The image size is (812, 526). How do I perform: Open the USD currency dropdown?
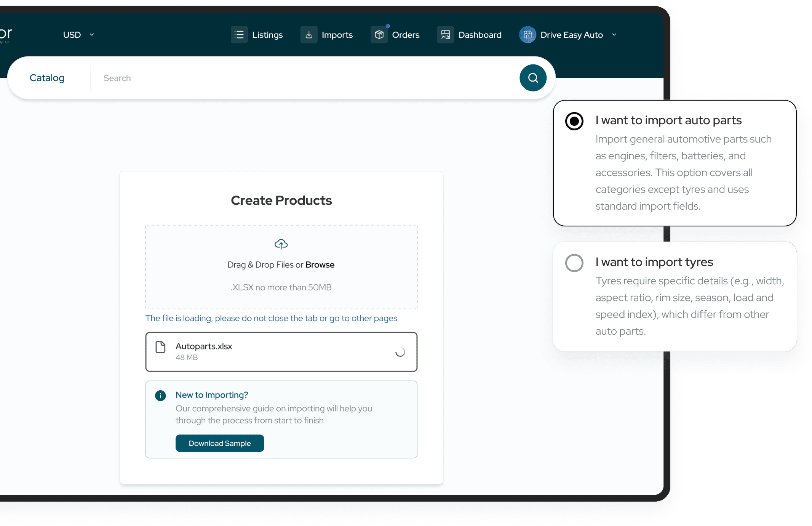pyautogui.click(x=78, y=35)
